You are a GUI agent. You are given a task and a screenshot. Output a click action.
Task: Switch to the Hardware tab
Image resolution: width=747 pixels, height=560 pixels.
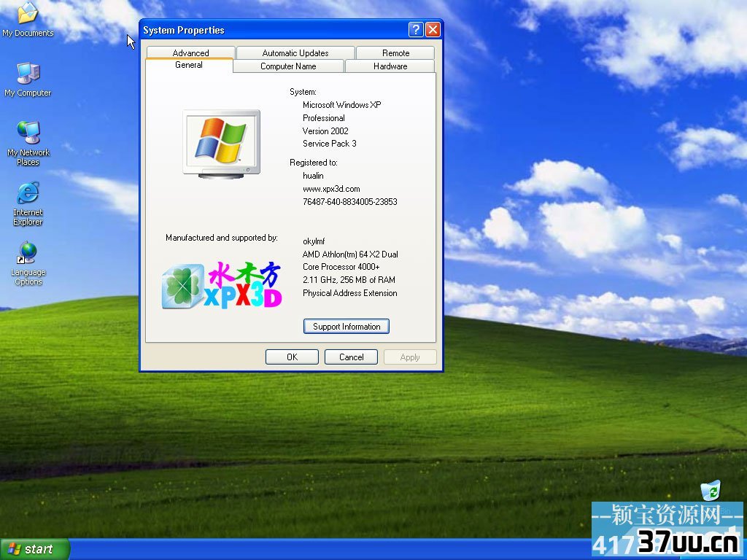(x=390, y=66)
